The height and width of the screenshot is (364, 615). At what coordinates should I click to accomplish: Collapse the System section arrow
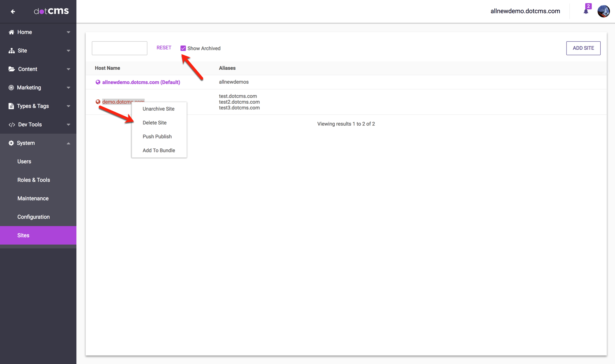point(68,143)
